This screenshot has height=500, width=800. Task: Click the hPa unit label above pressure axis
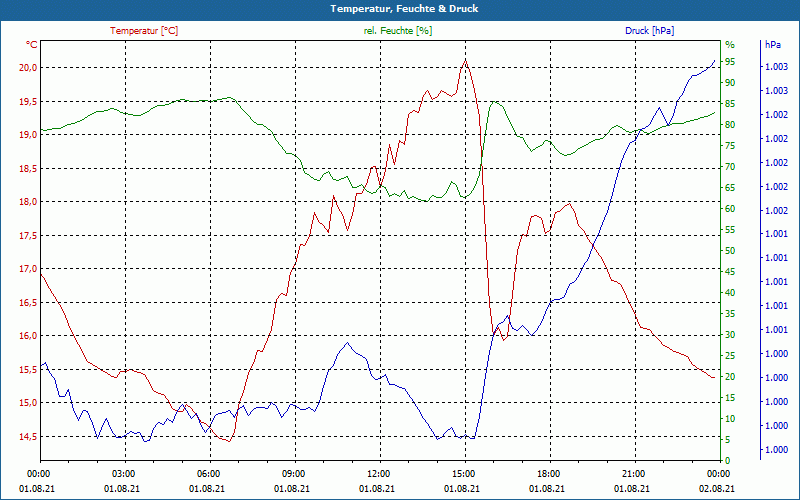tap(772, 45)
